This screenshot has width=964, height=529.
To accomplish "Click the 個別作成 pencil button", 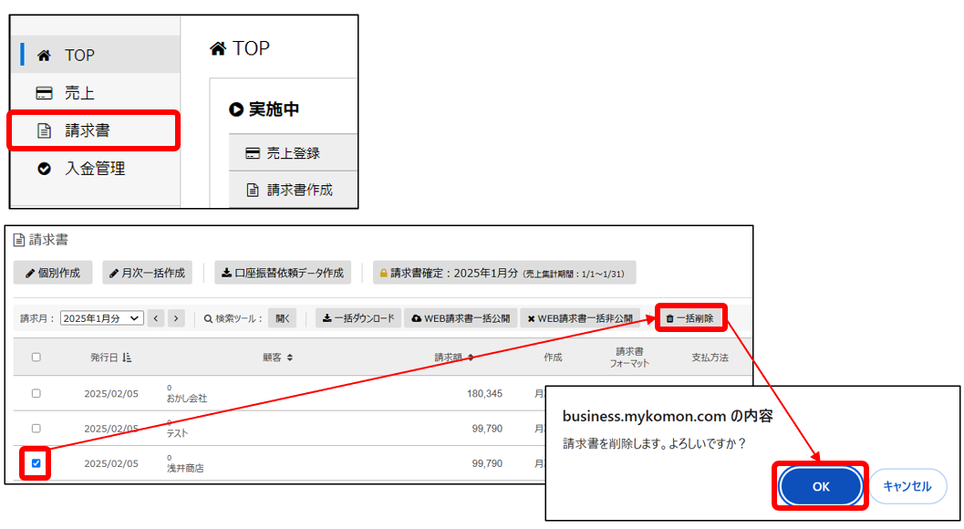I will [x=54, y=273].
